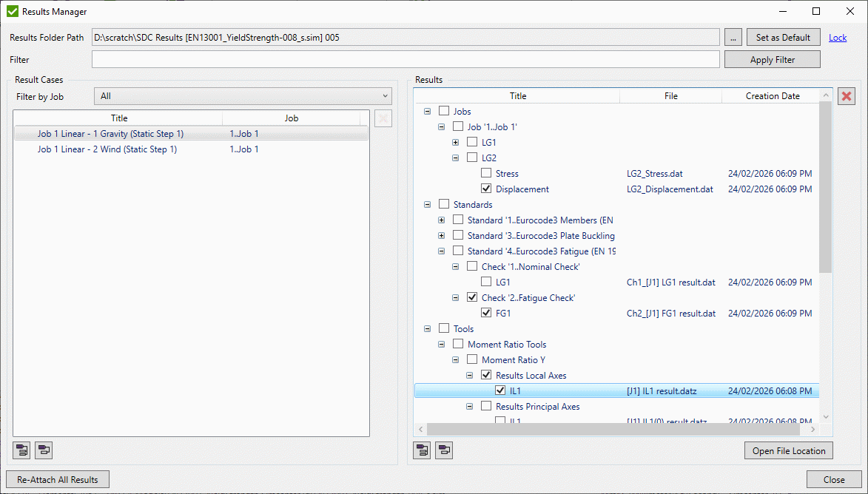Click the '[J1] IL1 result.datz' file name

(x=662, y=391)
